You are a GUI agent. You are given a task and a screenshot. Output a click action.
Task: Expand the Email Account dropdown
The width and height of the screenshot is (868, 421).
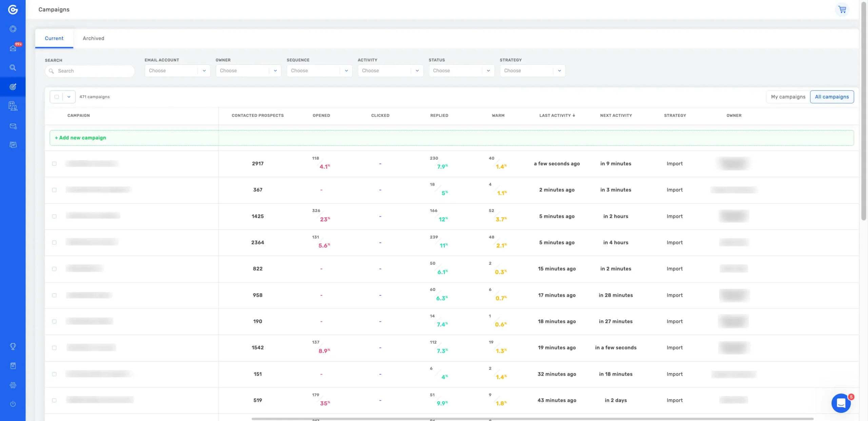177,71
